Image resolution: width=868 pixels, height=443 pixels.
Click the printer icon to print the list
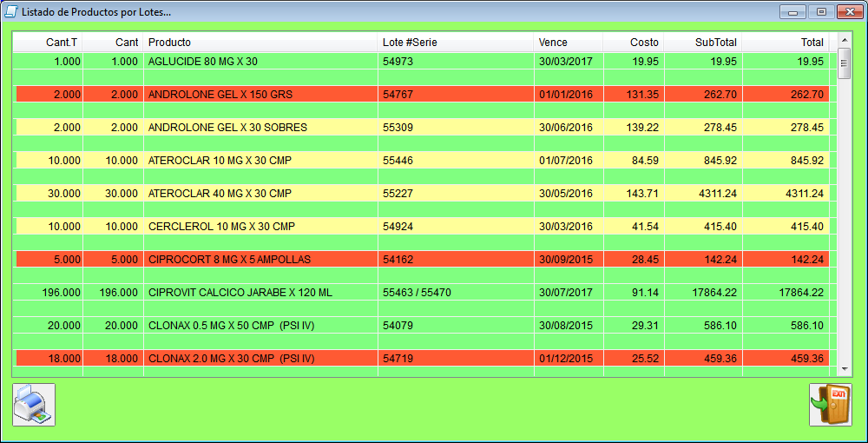coord(34,405)
